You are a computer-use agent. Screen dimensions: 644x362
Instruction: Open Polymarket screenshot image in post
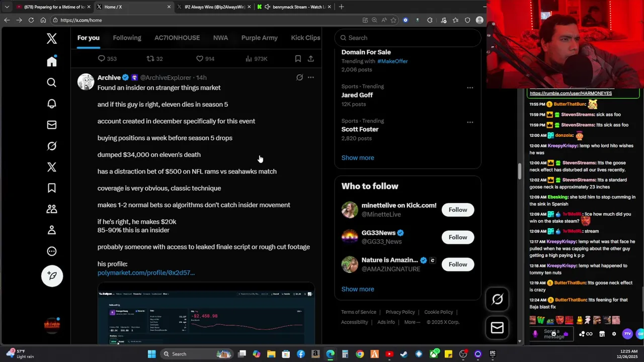click(206, 313)
